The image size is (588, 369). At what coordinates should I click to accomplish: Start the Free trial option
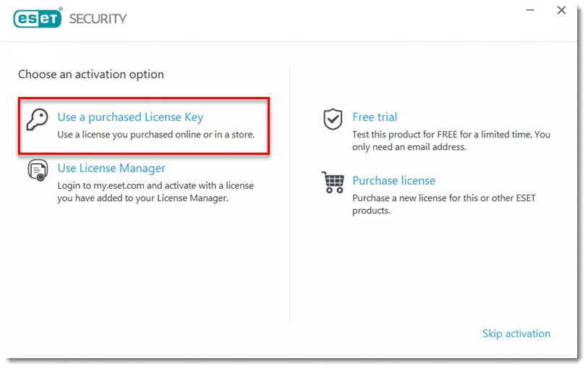pos(375,117)
